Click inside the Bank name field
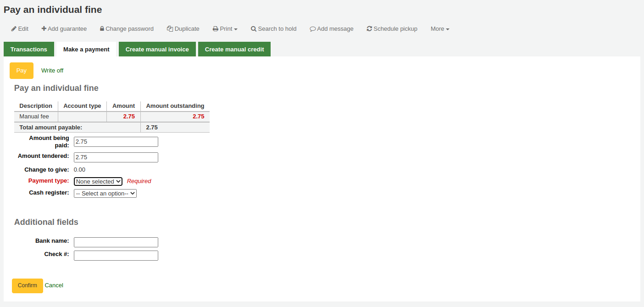 pos(116,242)
